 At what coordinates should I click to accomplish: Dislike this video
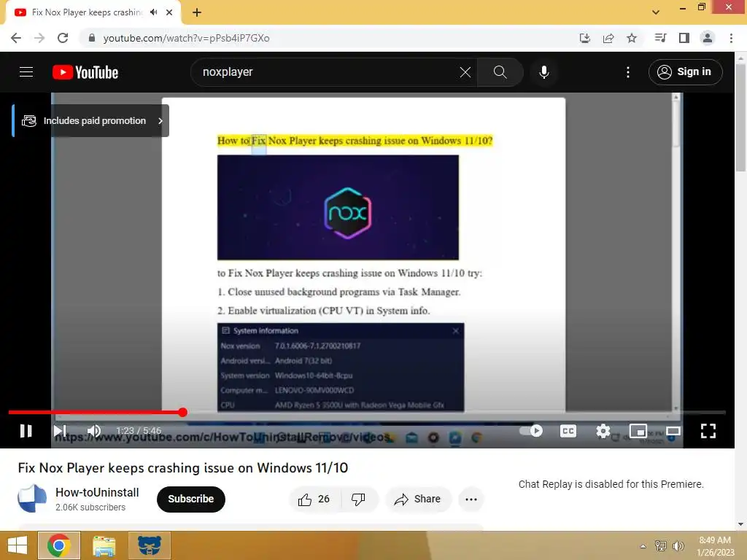[358, 499]
